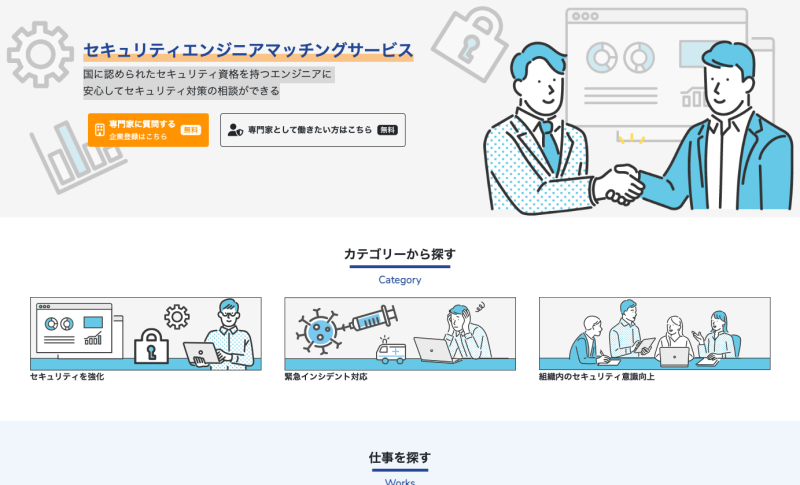Image resolution: width=800 pixels, height=485 pixels.
Task: Click the small gear icon in the first category card
Action: tap(177, 317)
